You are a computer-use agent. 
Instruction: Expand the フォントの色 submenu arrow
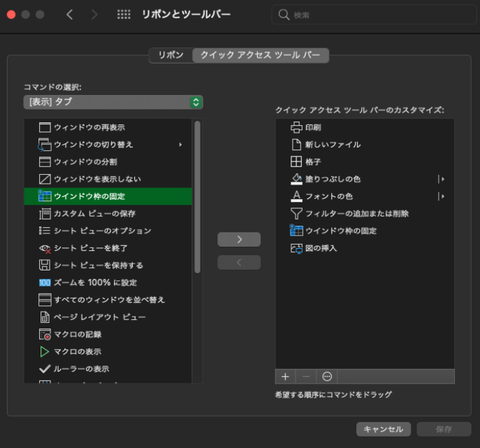[442, 196]
